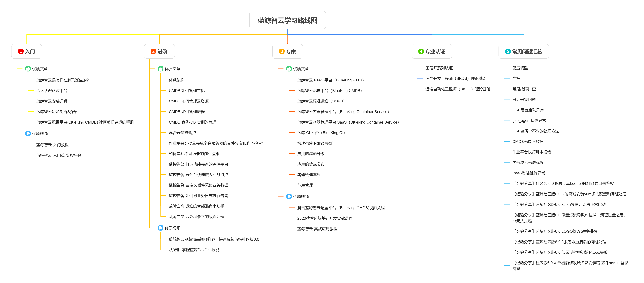Click thumbs-up icon under 进阶 优质文章
Screen dimensions: 644x283
click(x=160, y=69)
